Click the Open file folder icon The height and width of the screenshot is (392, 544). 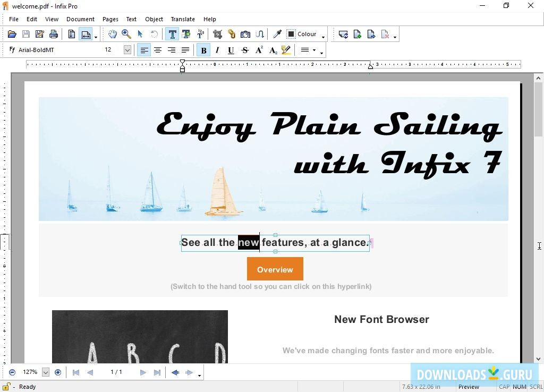(12, 34)
